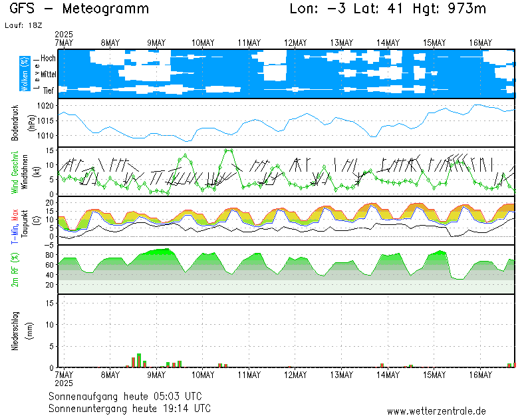Click the "Hgt: 973m" height value

click(450, 9)
